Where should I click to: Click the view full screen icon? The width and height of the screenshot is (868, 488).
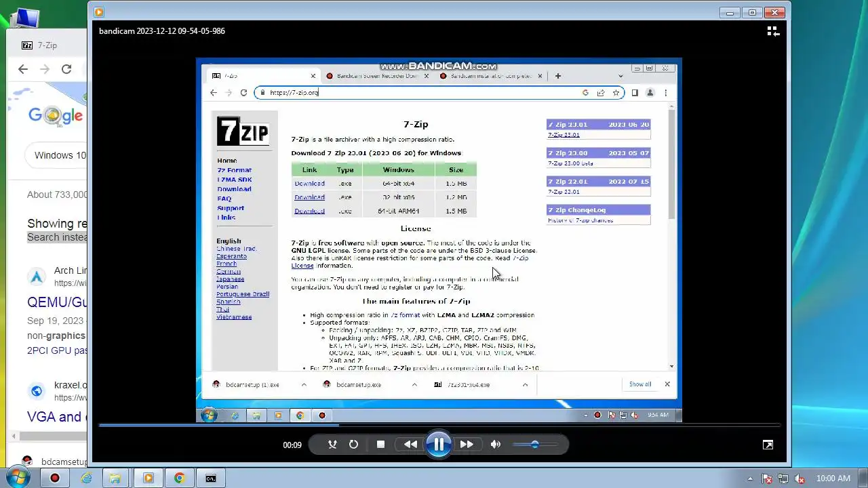(768, 445)
